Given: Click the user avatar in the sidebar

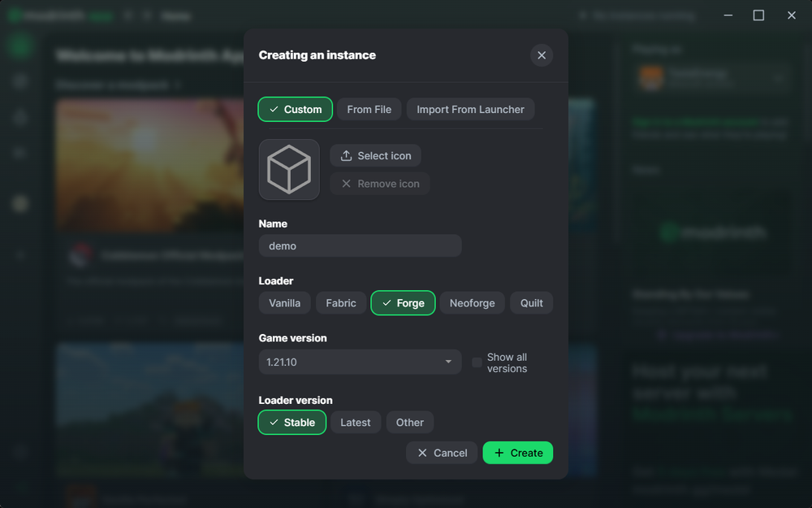Looking at the screenshot, I should [19, 204].
